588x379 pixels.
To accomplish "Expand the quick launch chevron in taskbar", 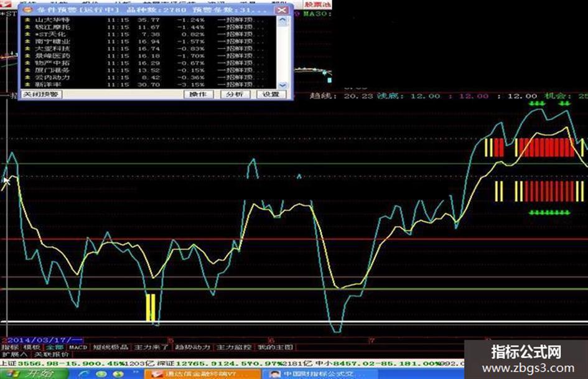I will coord(136,373).
